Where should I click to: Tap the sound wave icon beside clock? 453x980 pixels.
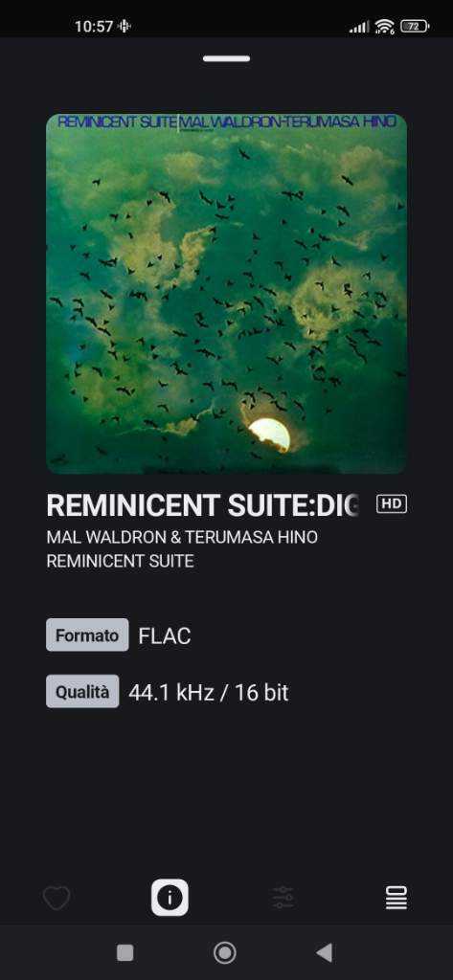(x=125, y=26)
